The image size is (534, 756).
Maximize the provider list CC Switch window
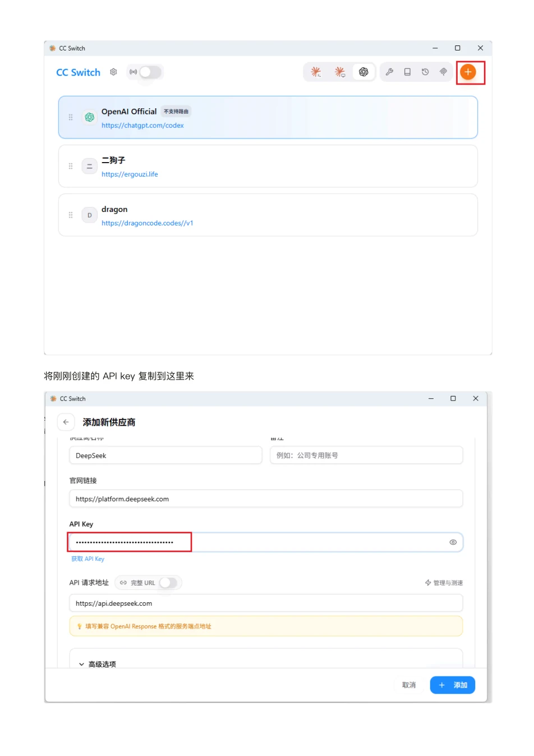[x=458, y=48]
